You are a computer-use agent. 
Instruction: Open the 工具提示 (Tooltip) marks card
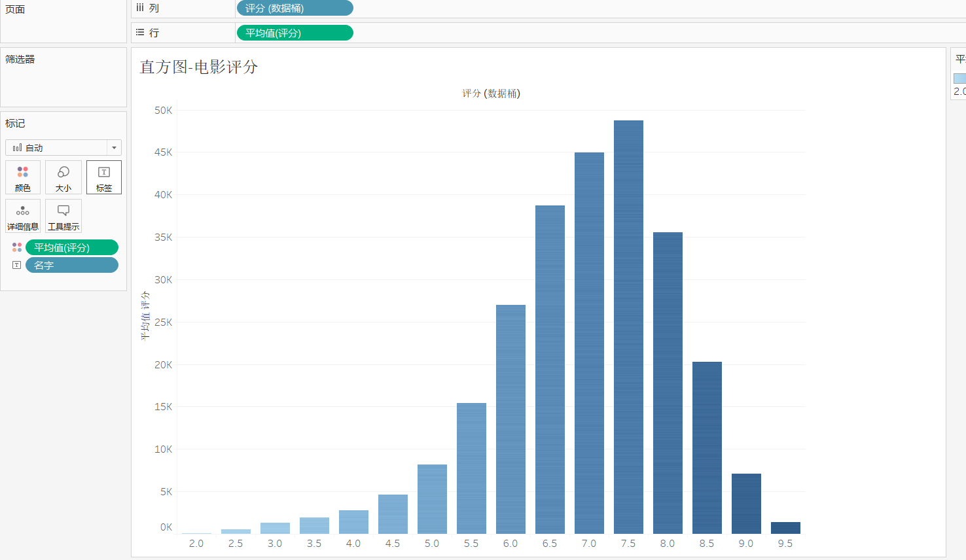pyautogui.click(x=63, y=216)
